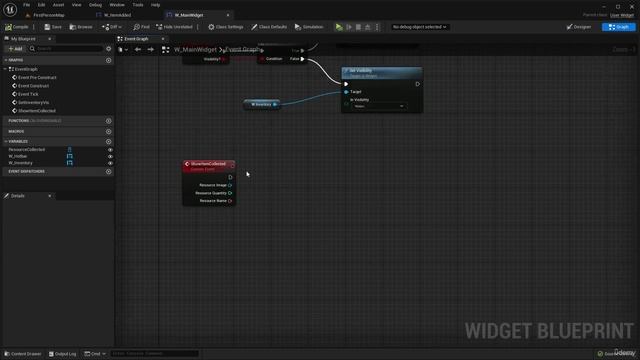Viewport: 640px width, 360px height.
Task: Select ShowItemCollected event in tree
Action: pyautogui.click(x=36, y=111)
